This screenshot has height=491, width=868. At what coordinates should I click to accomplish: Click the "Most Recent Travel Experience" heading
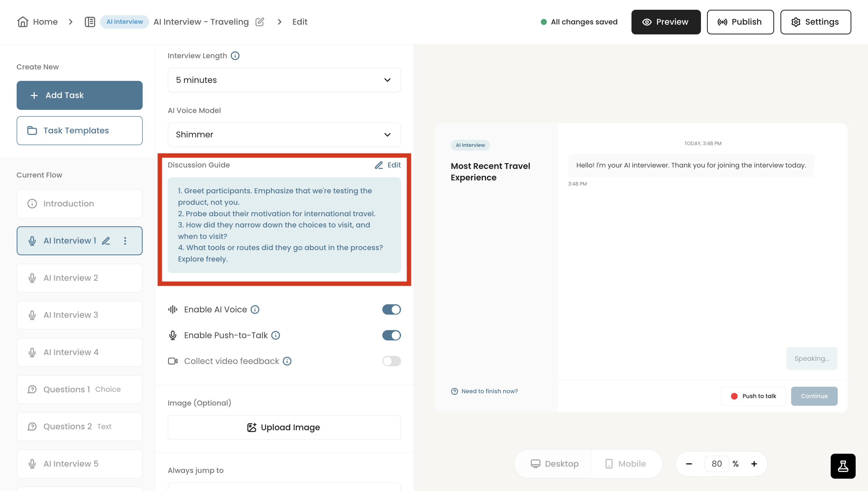tap(490, 172)
